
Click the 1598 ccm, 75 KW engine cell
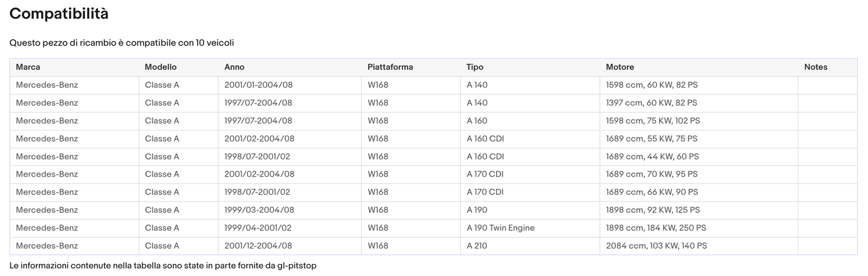pyautogui.click(x=653, y=121)
